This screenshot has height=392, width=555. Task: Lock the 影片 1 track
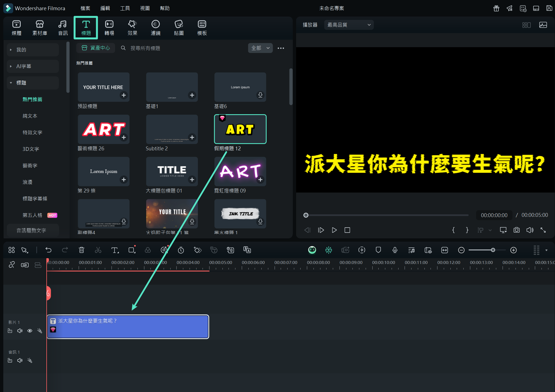(x=10, y=331)
